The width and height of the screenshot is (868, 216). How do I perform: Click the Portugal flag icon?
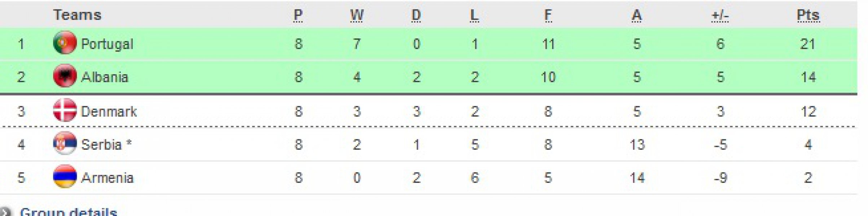click(65, 43)
